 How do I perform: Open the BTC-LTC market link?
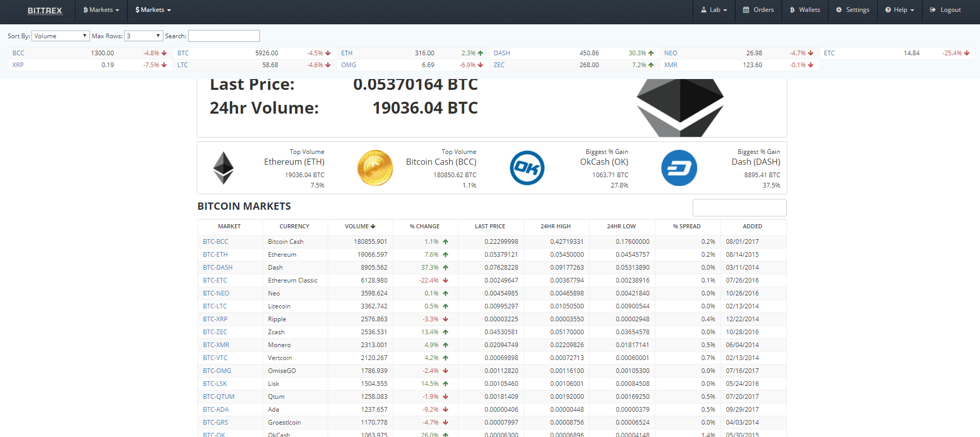215,306
